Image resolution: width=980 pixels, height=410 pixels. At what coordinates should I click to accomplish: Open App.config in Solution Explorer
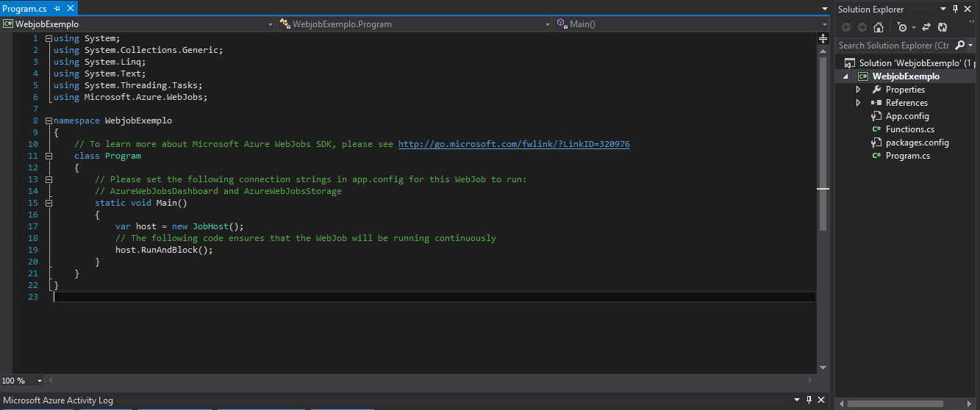pyautogui.click(x=907, y=116)
